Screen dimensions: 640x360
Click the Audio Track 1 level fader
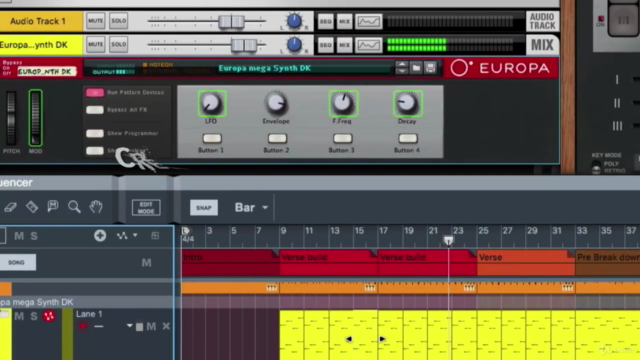pyautogui.click(x=231, y=21)
